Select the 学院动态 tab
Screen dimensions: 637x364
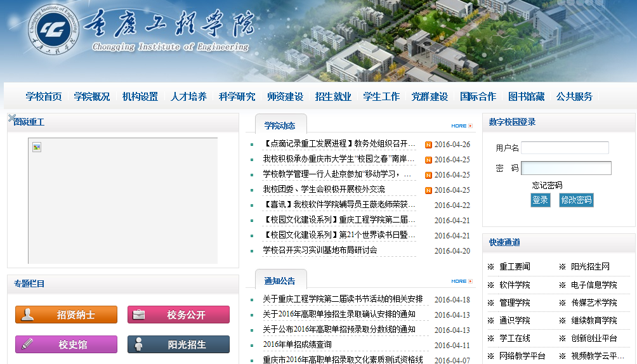coord(280,124)
